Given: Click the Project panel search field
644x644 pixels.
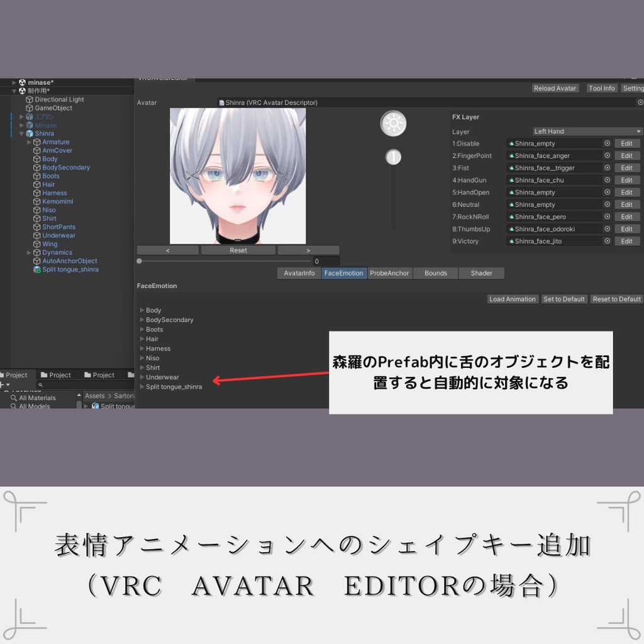Looking at the screenshot, I should coord(85,385).
